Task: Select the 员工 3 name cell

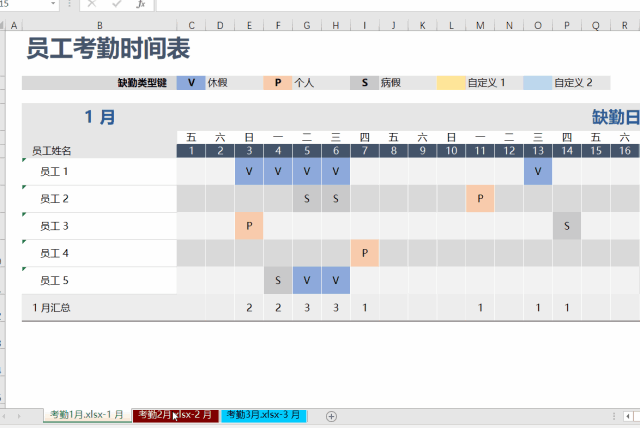Action: (x=100, y=226)
